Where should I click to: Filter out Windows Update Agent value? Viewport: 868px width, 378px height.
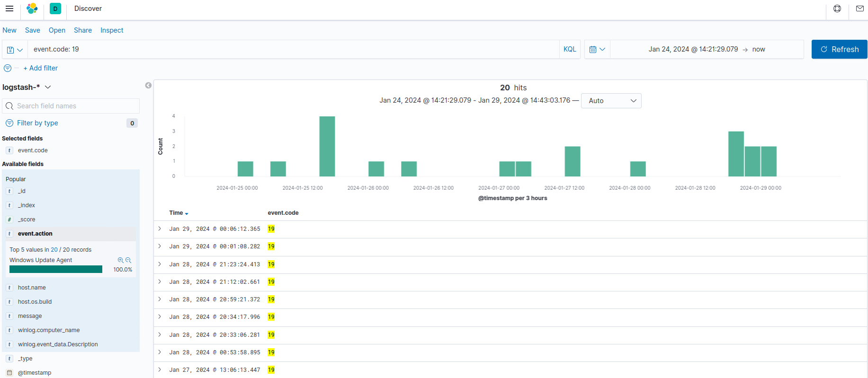tap(128, 260)
